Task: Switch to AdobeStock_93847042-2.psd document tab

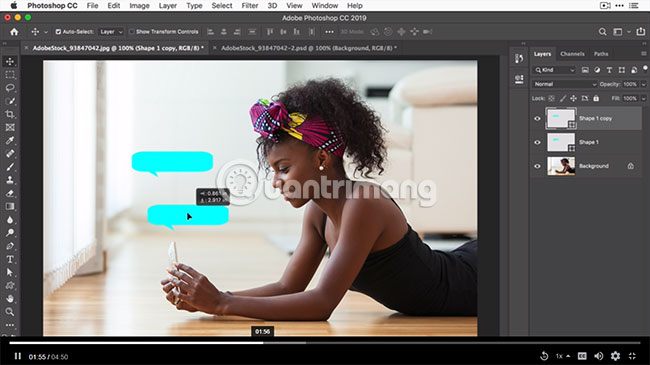Action: tap(308, 48)
